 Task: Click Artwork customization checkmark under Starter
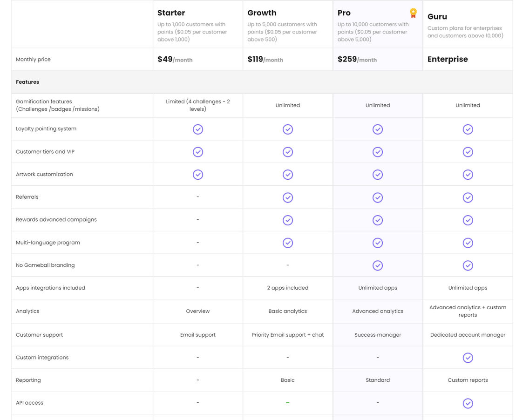[x=198, y=175]
